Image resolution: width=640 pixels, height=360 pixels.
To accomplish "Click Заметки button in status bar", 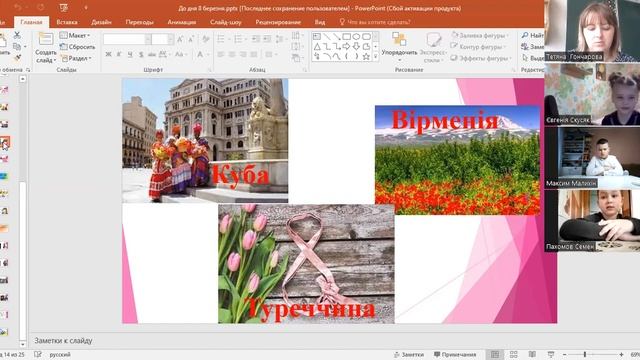I will click(x=409, y=354).
